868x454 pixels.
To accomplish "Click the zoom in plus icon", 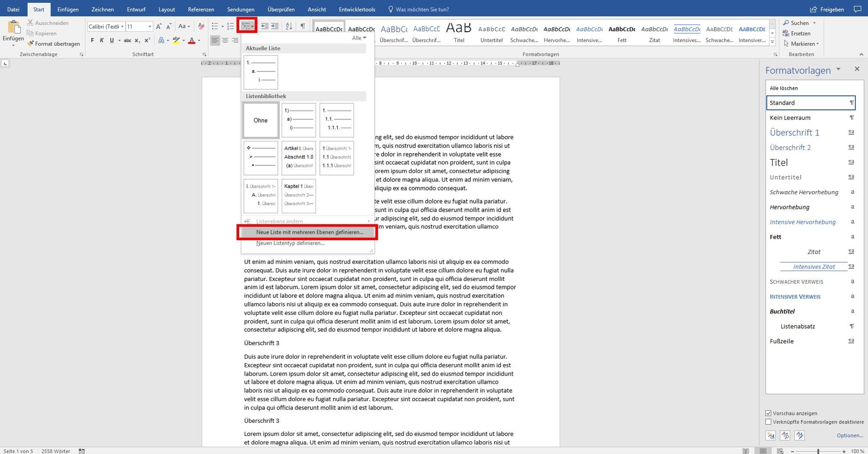I will tap(844, 451).
